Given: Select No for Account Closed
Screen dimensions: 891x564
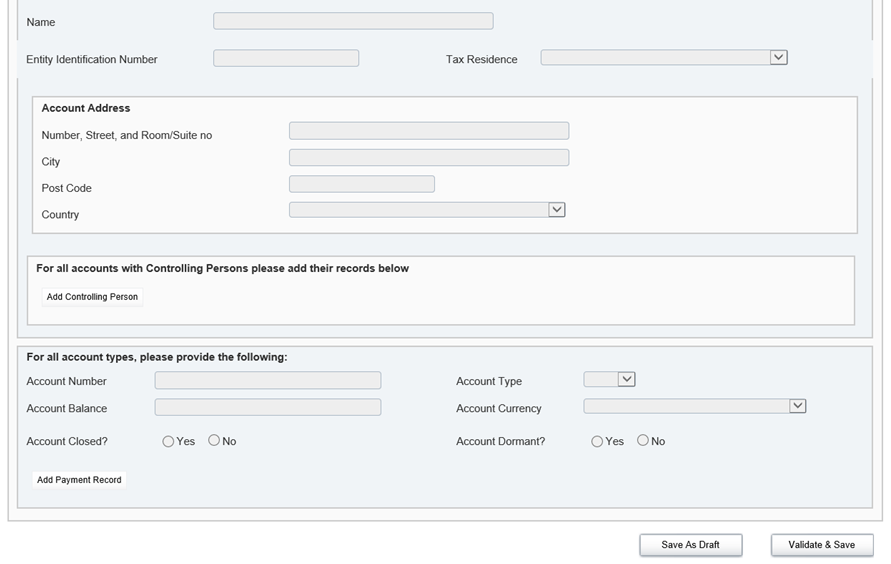Looking at the screenshot, I should click(214, 441).
